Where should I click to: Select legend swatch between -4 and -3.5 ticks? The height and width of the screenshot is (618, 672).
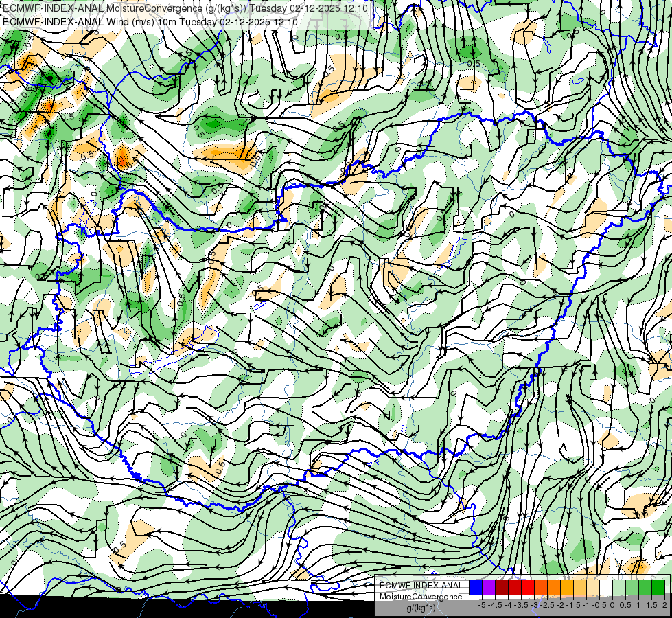point(515,588)
